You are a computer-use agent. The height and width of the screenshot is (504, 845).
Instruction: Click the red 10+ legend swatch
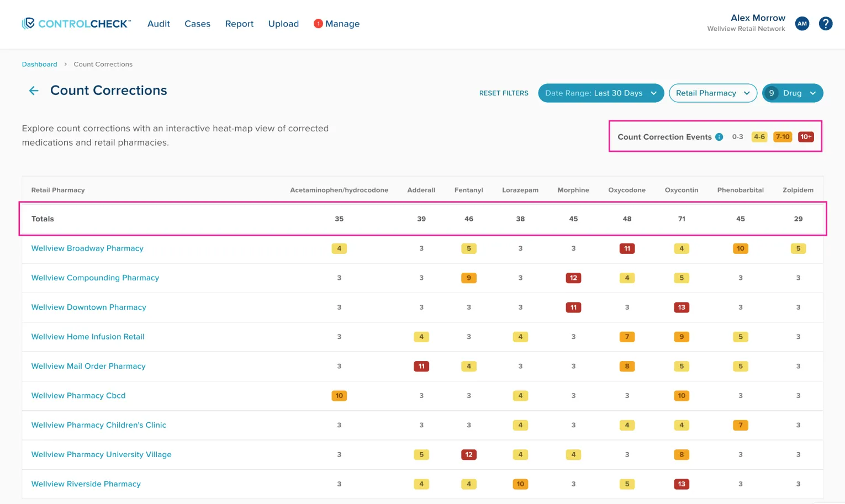pos(806,137)
